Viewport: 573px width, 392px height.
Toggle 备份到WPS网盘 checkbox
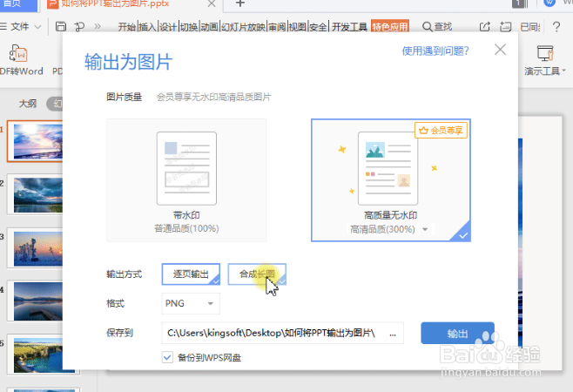click(167, 357)
